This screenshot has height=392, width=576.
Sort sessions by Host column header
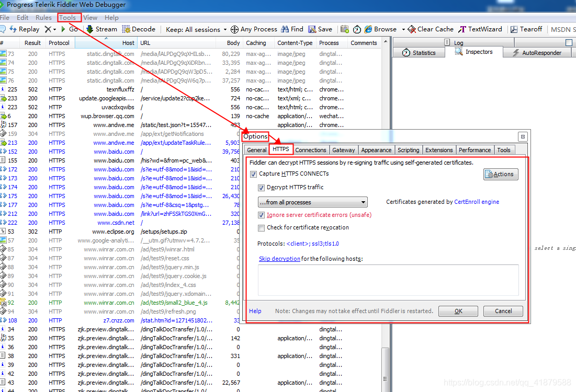(106, 43)
